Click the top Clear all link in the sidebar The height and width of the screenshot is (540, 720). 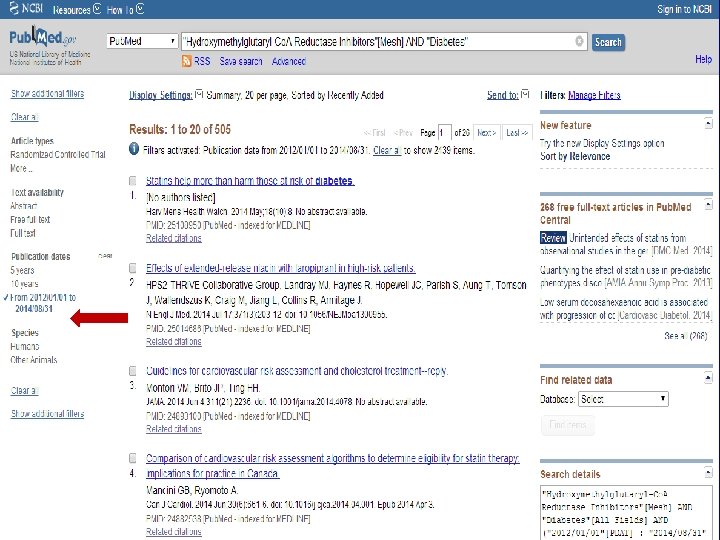(x=24, y=117)
